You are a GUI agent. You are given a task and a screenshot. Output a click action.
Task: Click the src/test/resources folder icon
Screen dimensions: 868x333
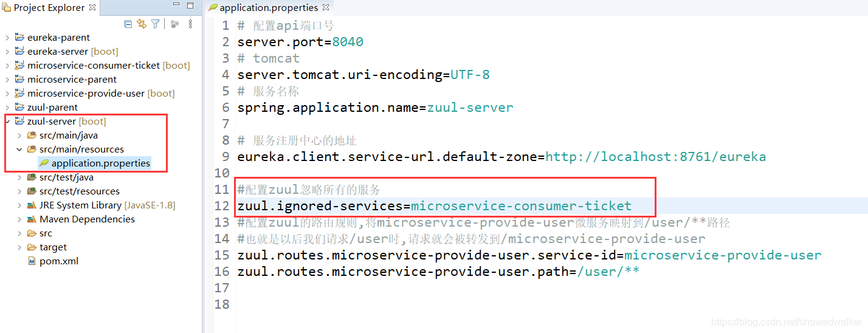coord(32,191)
